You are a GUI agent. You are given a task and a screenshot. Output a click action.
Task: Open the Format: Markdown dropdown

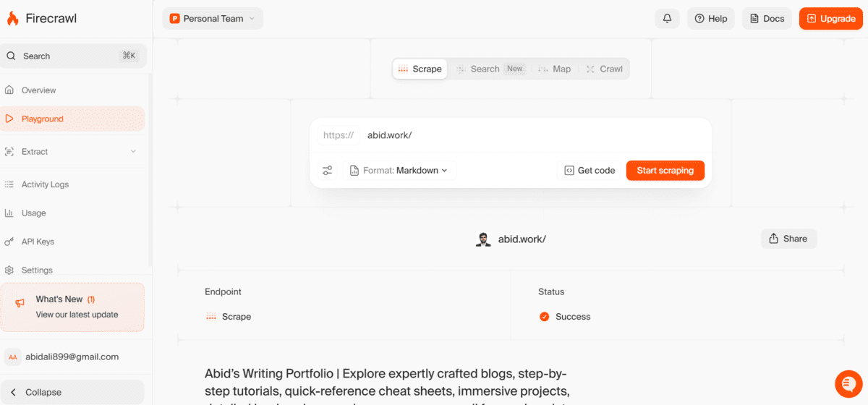[x=399, y=171]
